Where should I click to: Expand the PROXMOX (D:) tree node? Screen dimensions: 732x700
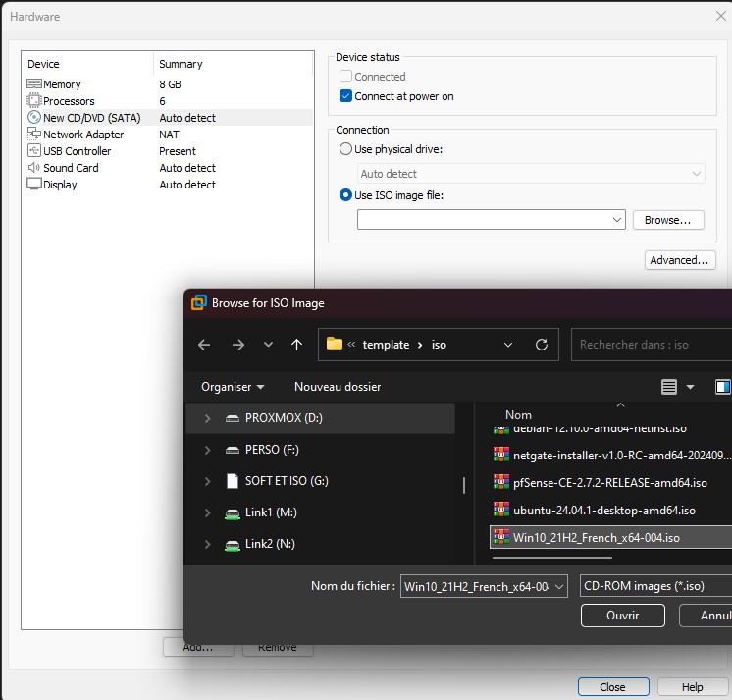[207, 418]
